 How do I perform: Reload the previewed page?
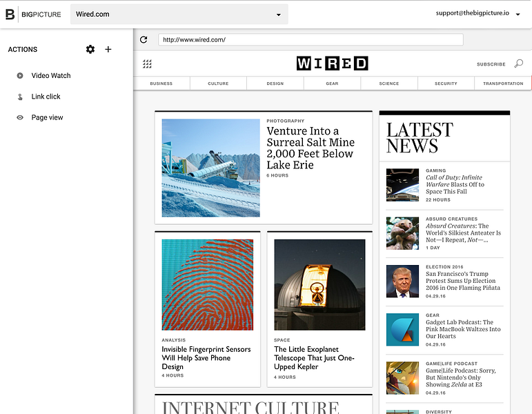(x=144, y=40)
